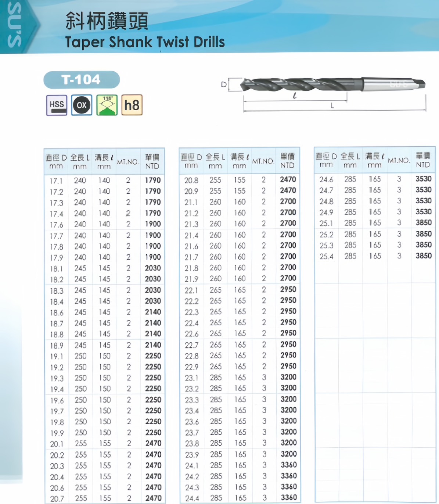This screenshot has height=504, width=439.
Task: Click the diameter 20.8 cell
Action: point(191,180)
